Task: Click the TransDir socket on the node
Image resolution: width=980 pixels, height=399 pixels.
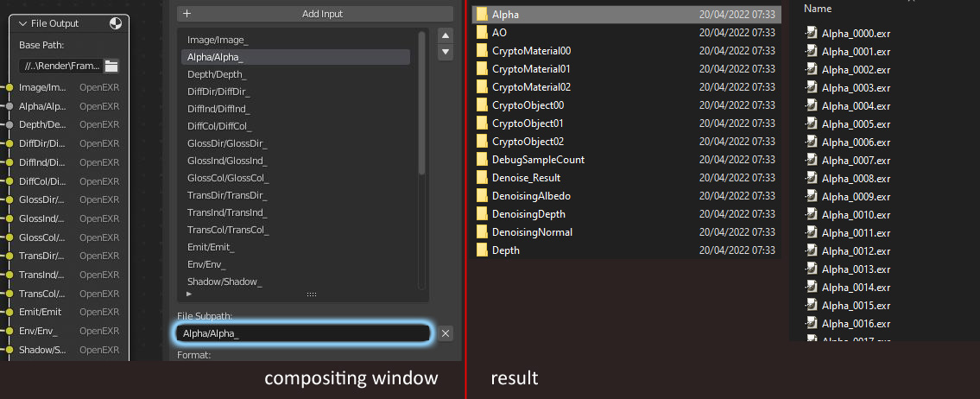Action: (x=9, y=256)
